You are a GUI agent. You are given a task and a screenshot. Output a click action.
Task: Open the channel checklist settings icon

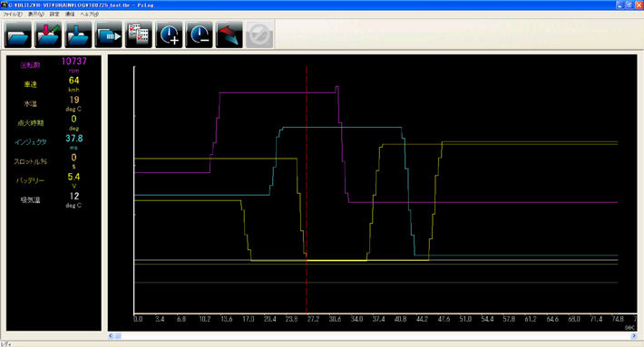[139, 34]
